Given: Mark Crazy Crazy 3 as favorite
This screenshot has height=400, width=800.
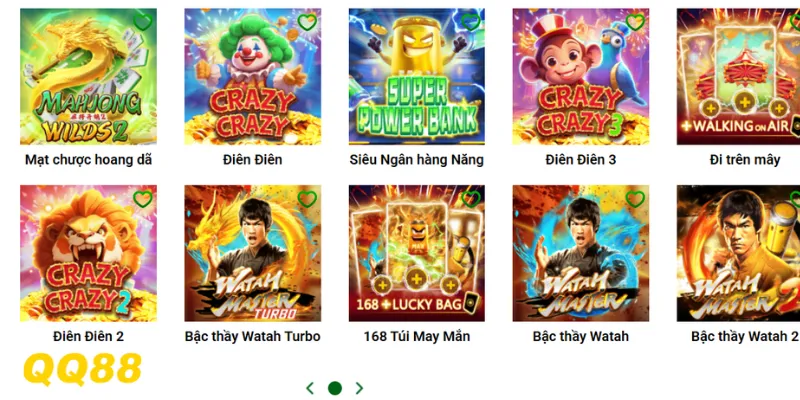Looking at the screenshot, I should point(635,22).
